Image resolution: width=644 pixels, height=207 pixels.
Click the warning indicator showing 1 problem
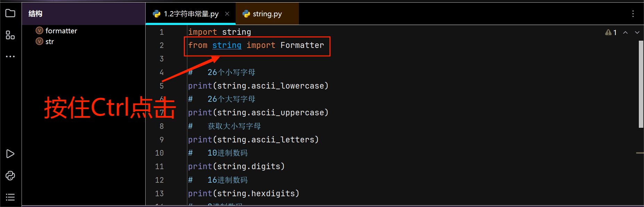(611, 32)
